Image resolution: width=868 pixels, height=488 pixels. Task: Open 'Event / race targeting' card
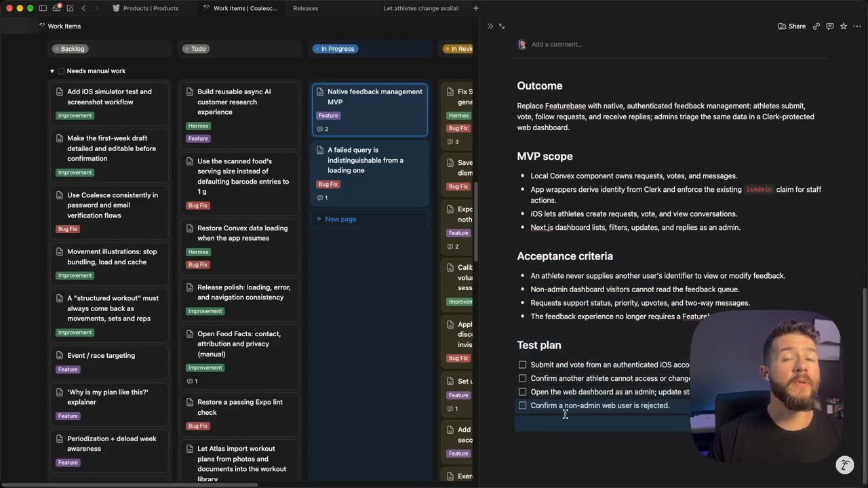pos(109,362)
